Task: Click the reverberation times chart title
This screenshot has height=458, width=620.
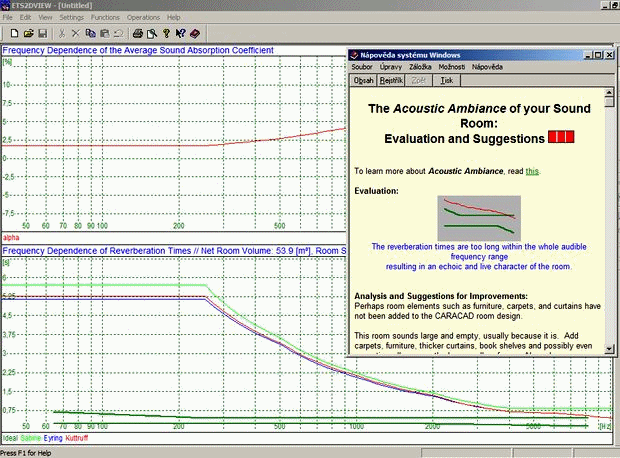Action: coord(174,251)
